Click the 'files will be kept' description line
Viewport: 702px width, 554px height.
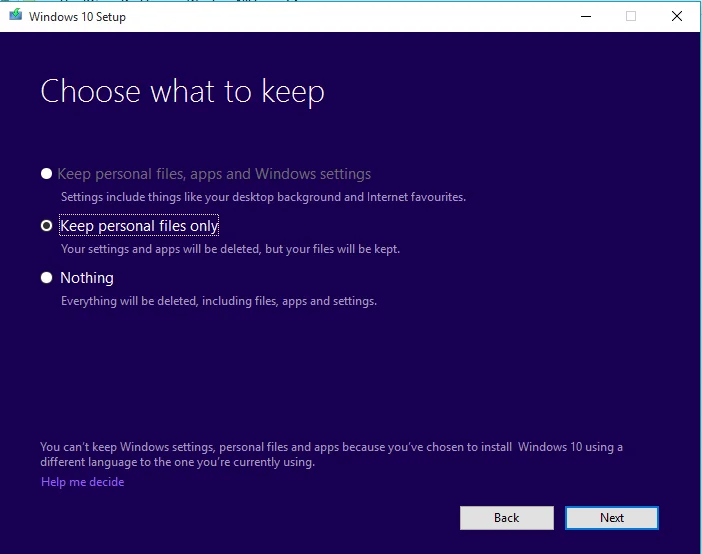coord(230,249)
